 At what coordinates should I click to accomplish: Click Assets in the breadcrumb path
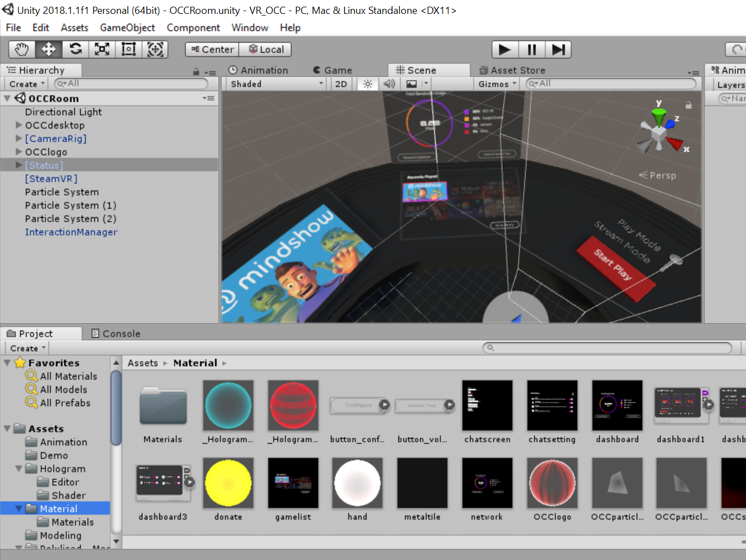click(143, 363)
